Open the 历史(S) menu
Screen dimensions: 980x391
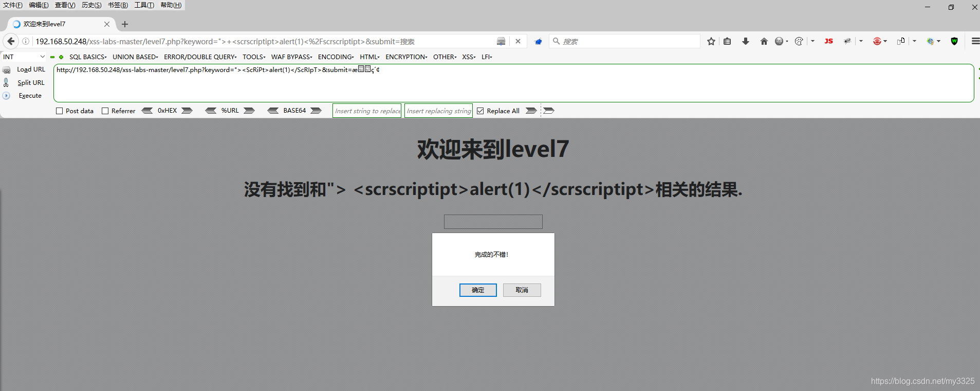91,5
